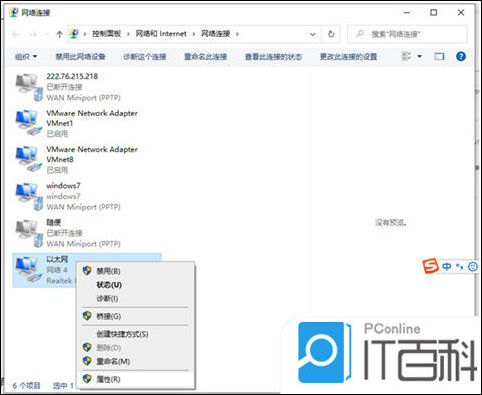This screenshot has height=395, width=482.
Task: Click the address bar location icon
Action: coord(74,34)
